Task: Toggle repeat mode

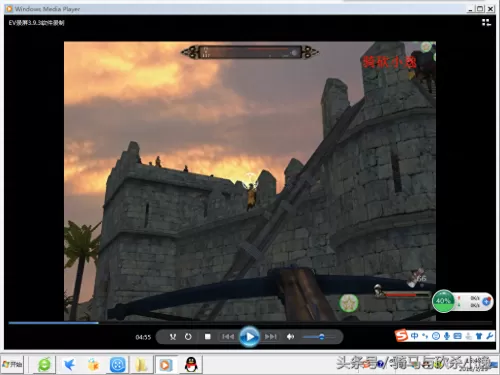Action: click(x=188, y=337)
